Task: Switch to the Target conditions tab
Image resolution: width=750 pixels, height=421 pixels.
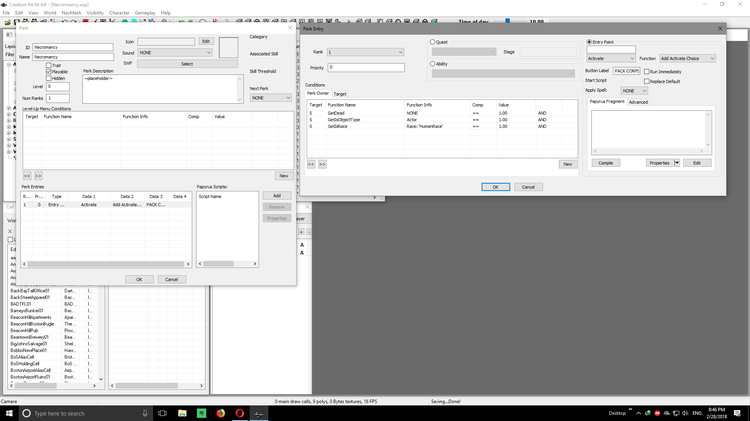Action: 340,94
